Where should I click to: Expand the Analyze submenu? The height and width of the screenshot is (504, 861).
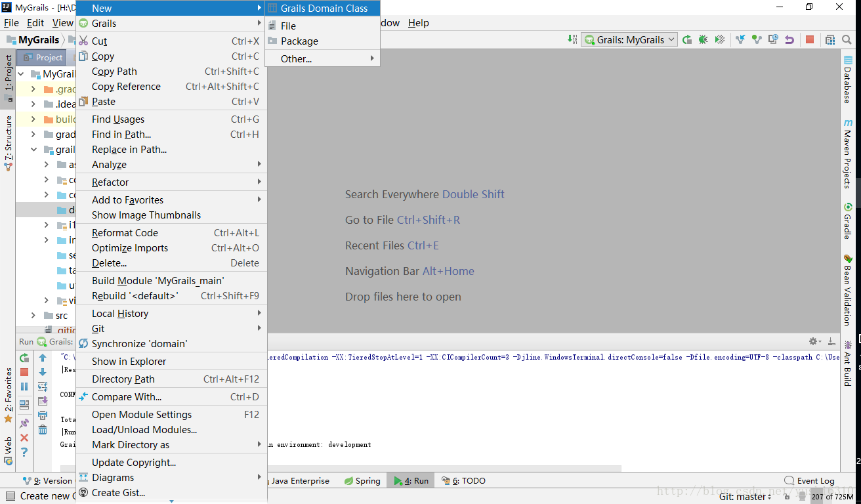[171, 164]
